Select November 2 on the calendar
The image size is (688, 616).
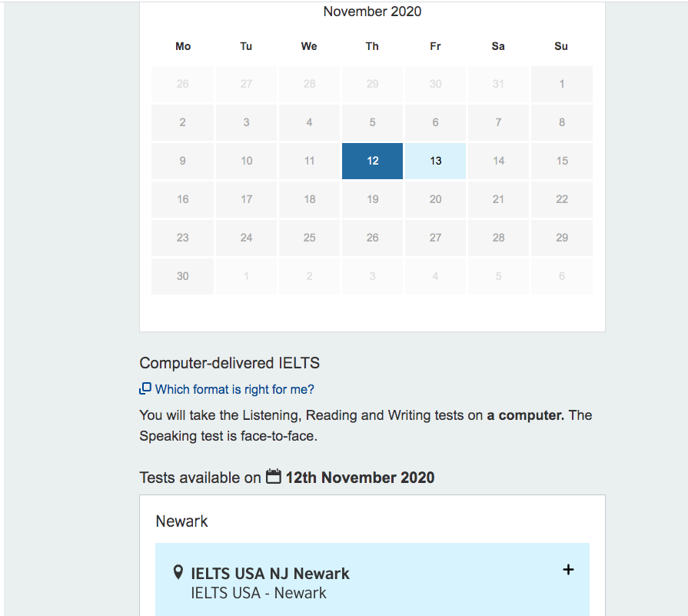point(182,122)
